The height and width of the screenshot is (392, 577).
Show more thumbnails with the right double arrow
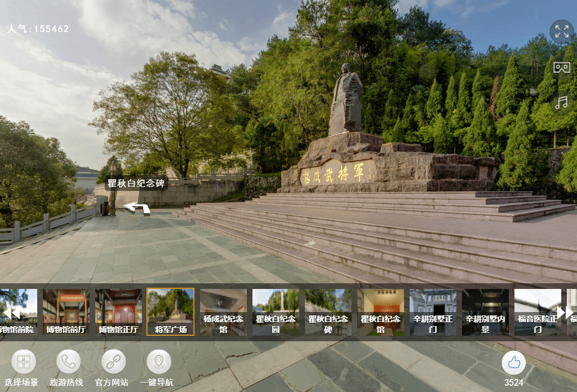(x=565, y=313)
